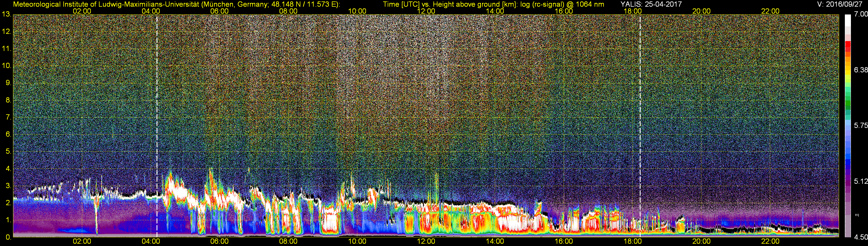The width and height of the screenshot is (868, 246).
Task: Click the 6.38 colorbar scale value
Action: click(x=860, y=70)
